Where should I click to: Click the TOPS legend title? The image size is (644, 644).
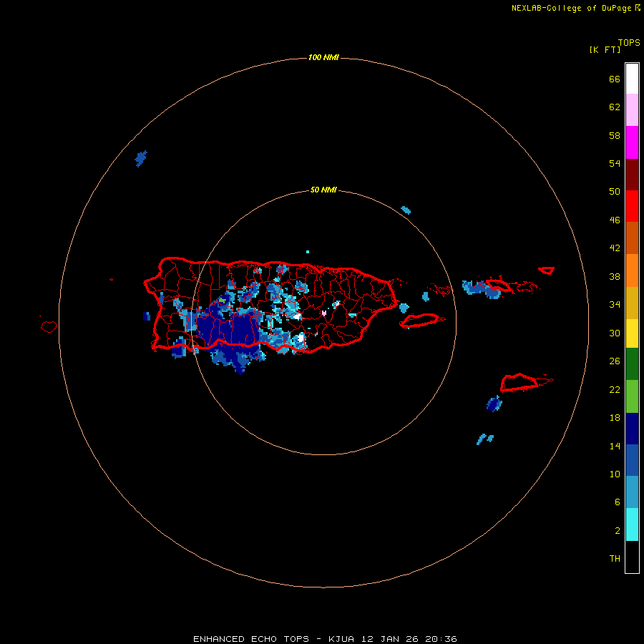tap(629, 43)
